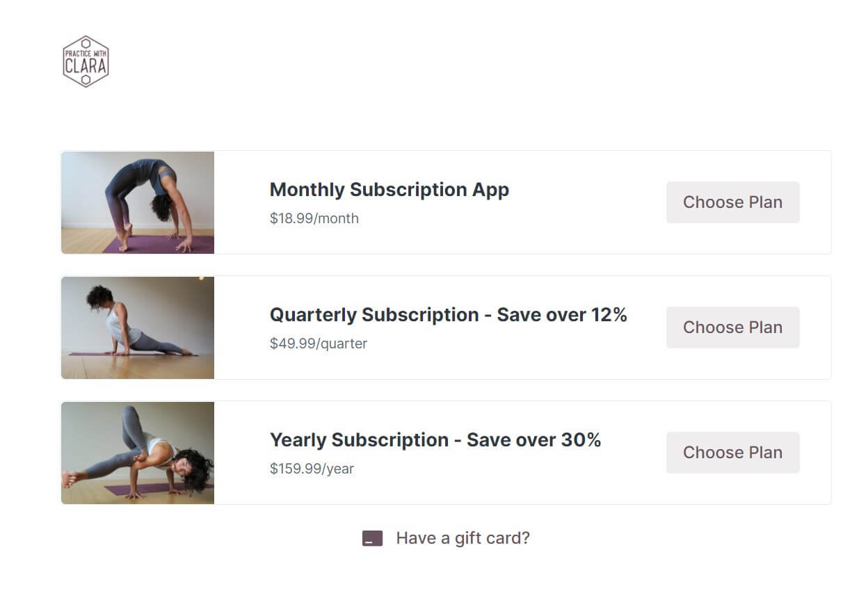Click the $159.99/year price text
Viewport: 868px width, 591px height.
[x=312, y=469]
